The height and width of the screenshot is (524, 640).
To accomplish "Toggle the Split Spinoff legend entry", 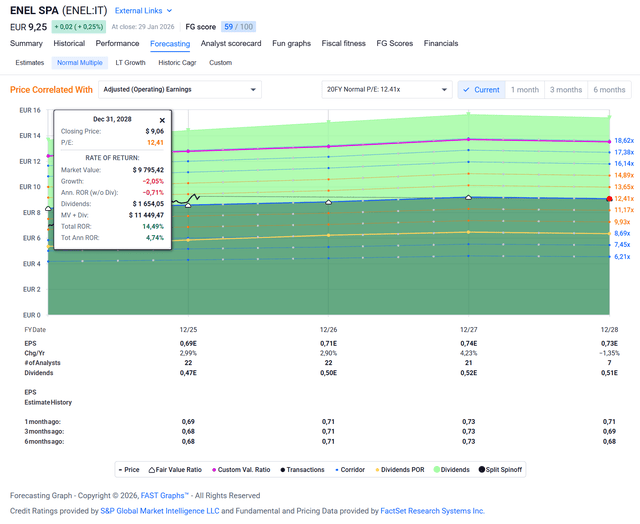I will coord(500,470).
